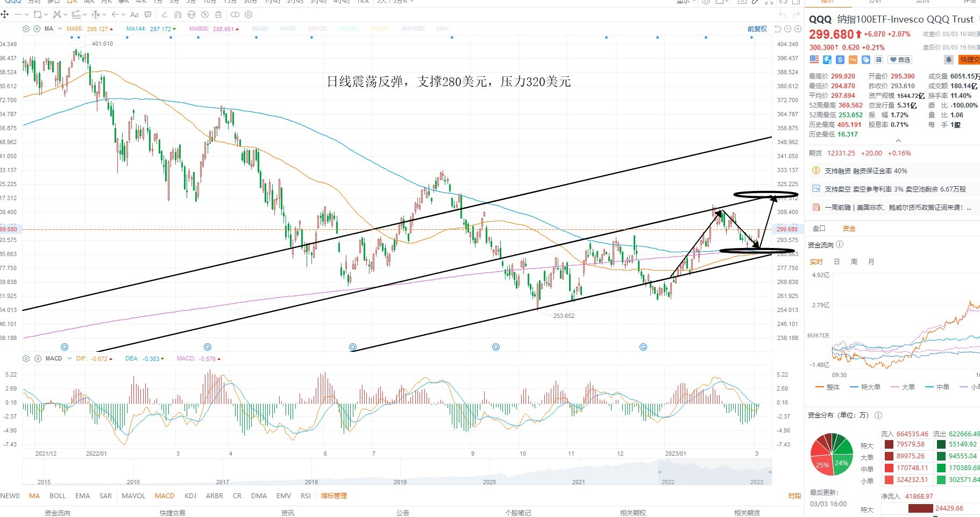Open 支持卖空 short selling info row
This screenshot has width=980, height=517.
click(x=896, y=189)
